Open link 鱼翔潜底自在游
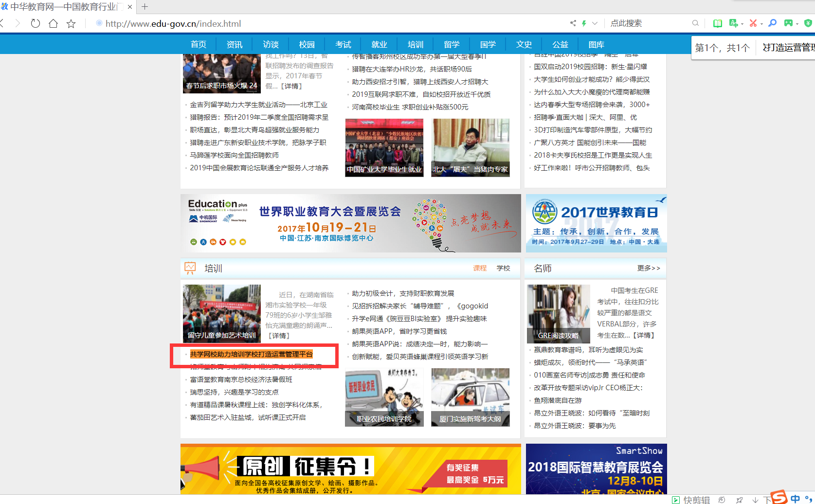 pos(558,400)
